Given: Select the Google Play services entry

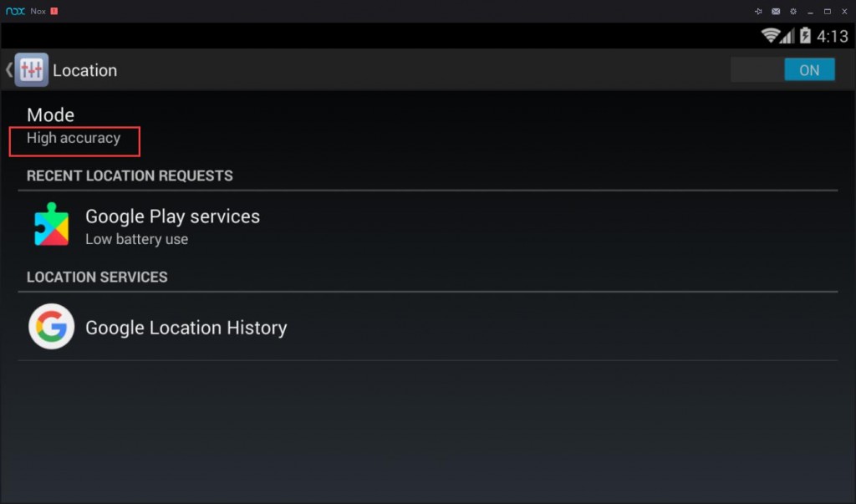Looking at the screenshot, I should pyautogui.click(x=172, y=226).
